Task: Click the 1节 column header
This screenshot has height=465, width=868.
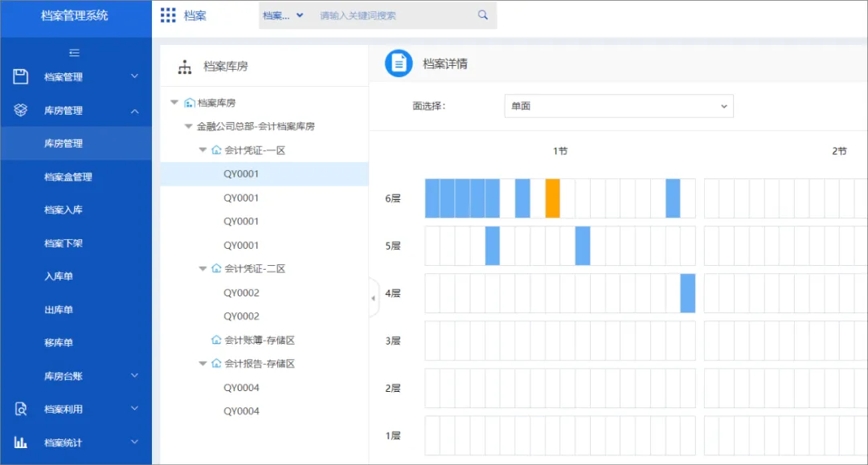Action: pos(560,151)
